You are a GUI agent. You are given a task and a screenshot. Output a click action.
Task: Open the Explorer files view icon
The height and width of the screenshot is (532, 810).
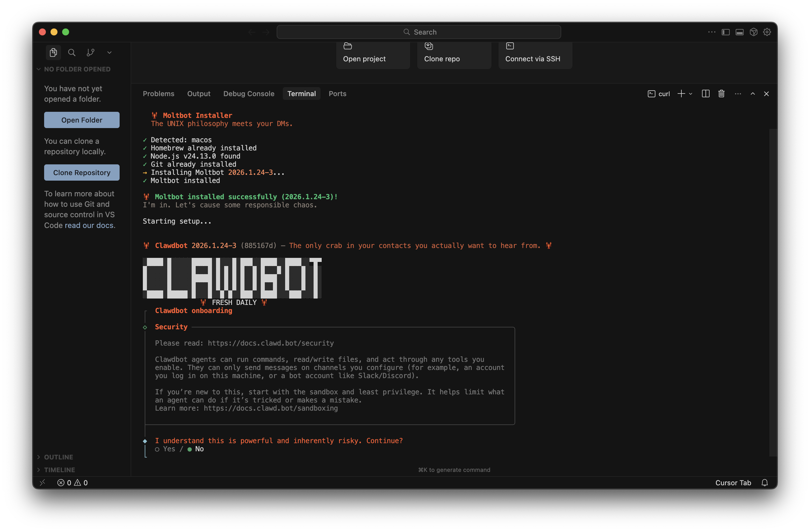click(53, 53)
